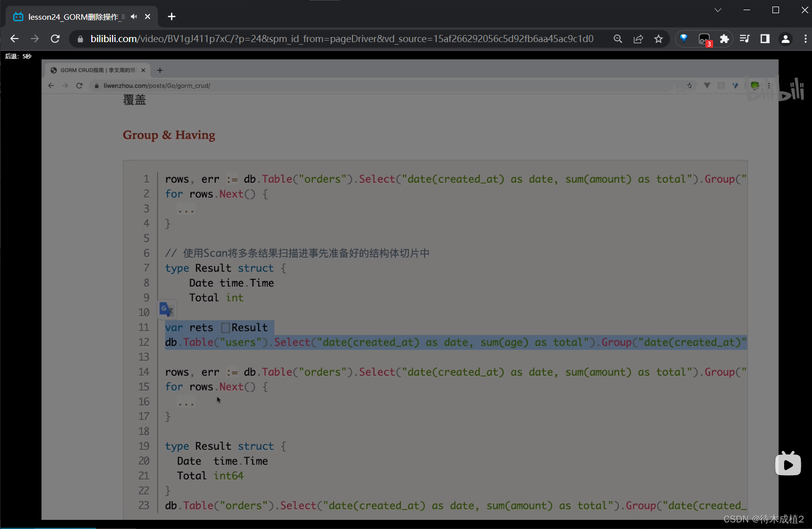
Task: Click the new tab plus in the video browser
Action: tap(160, 70)
